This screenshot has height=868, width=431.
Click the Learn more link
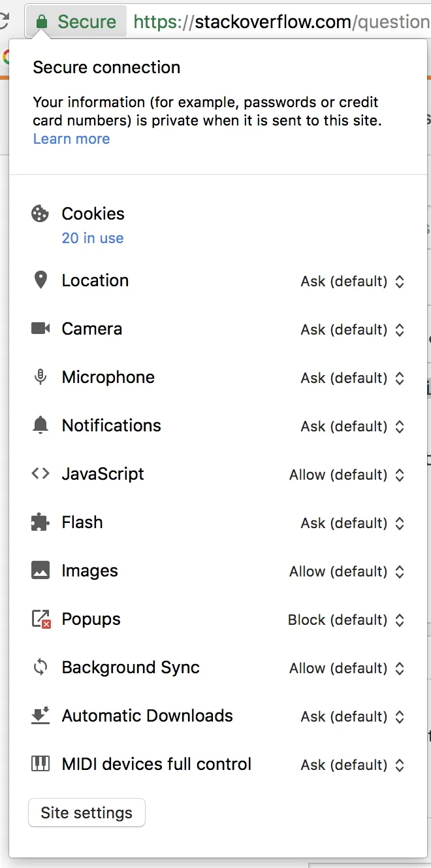tap(71, 139)
